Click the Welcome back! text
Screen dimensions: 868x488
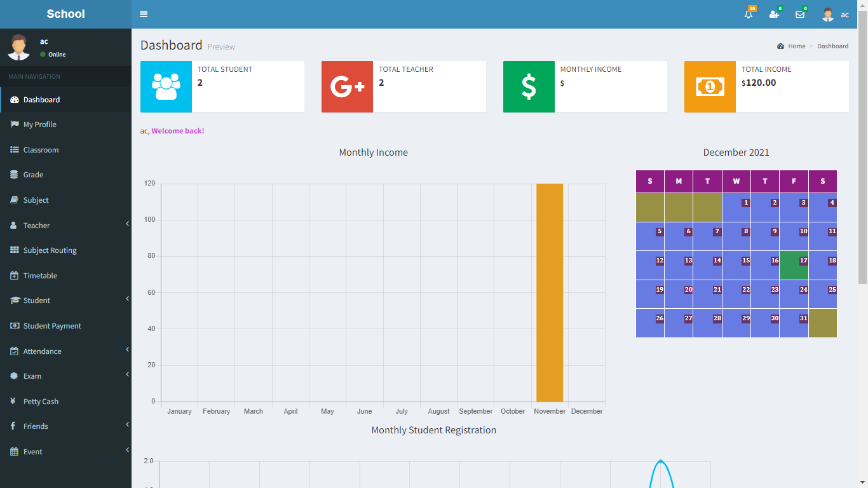coord(178,131)
